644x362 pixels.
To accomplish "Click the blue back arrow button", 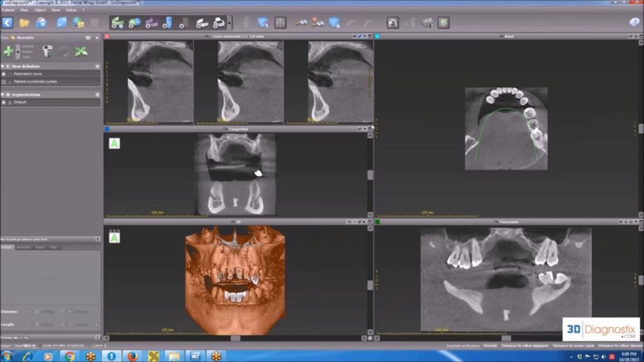I will 8,23.
